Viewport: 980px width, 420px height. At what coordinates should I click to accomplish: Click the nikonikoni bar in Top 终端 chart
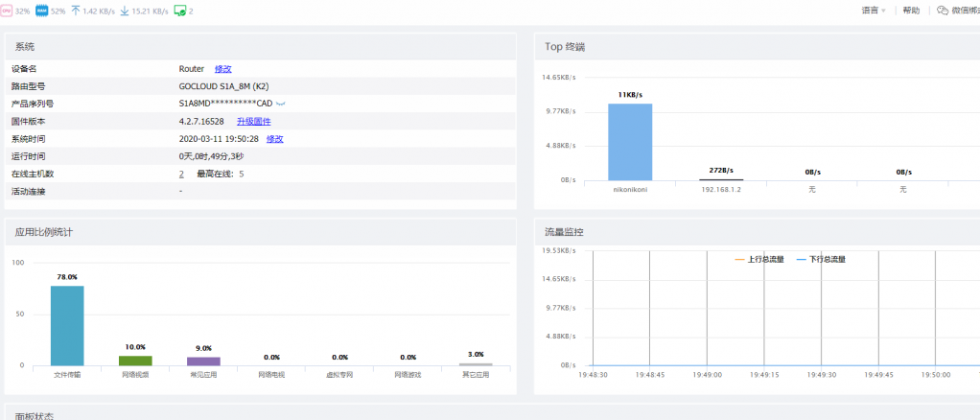630,142
